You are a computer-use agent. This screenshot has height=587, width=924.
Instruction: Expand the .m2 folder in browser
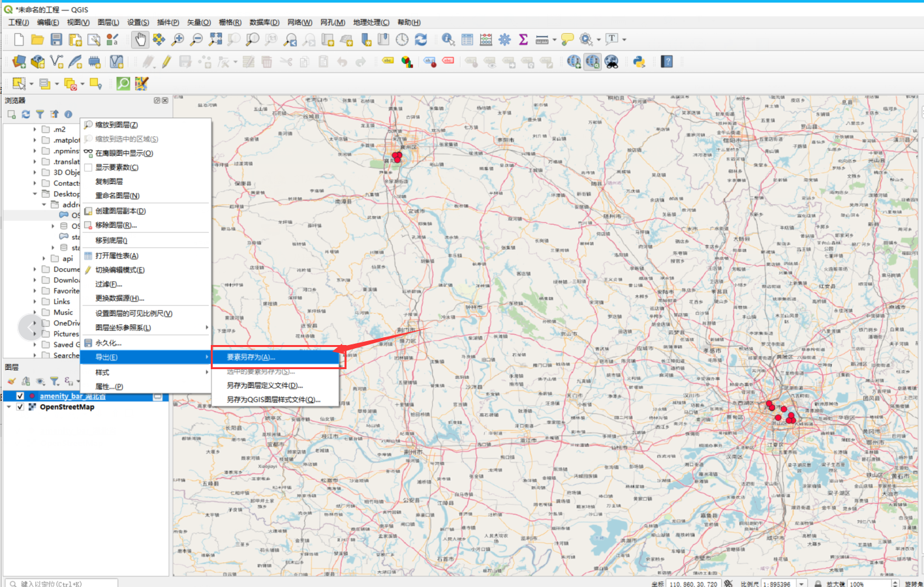coord(35,130)
